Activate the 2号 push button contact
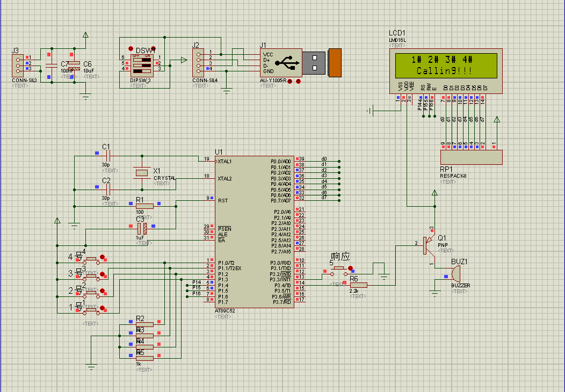 (x=91, y=294)
